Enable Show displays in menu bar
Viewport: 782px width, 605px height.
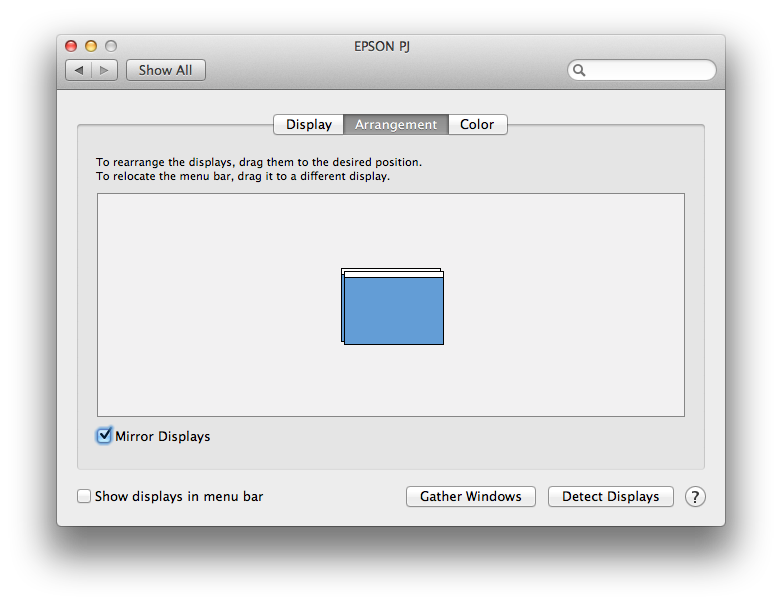point(84,496)
